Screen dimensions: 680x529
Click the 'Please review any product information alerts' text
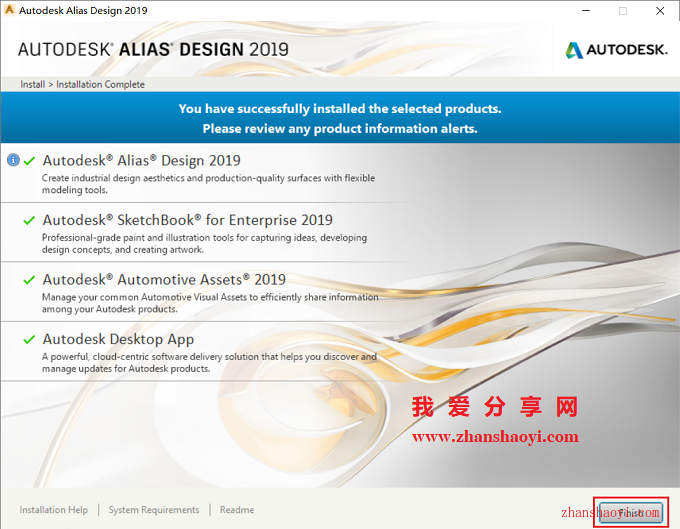pyautogui.click(x=340, y=129)
